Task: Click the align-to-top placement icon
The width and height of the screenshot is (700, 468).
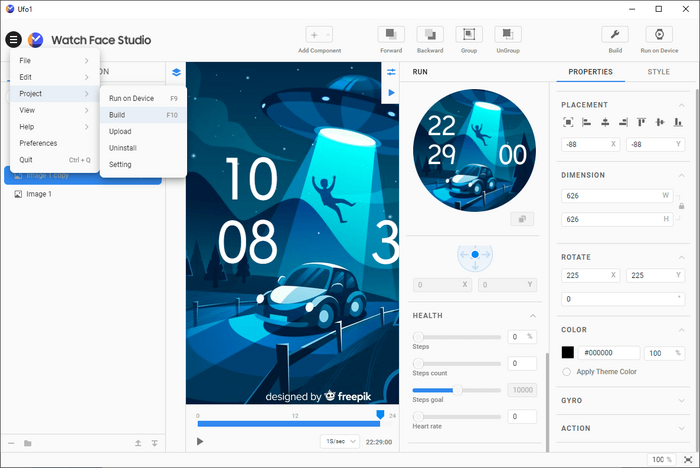Action: [x=640, y=122]
